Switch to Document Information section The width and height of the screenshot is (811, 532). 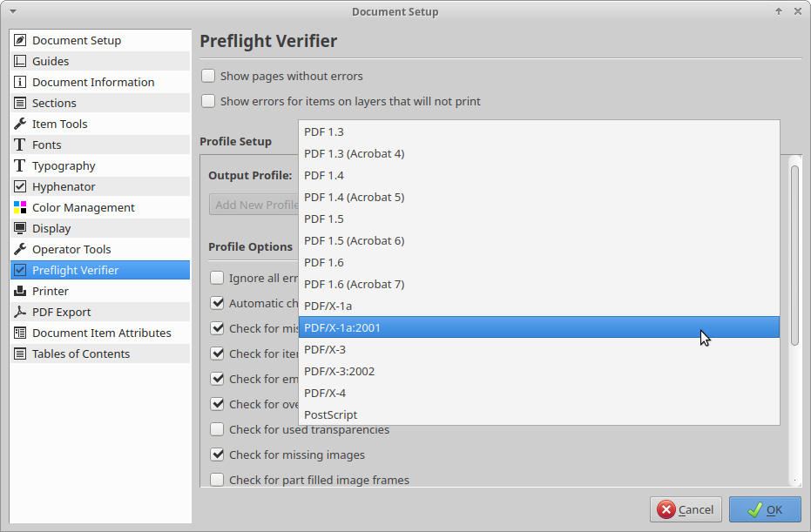(x=93, y=82)
